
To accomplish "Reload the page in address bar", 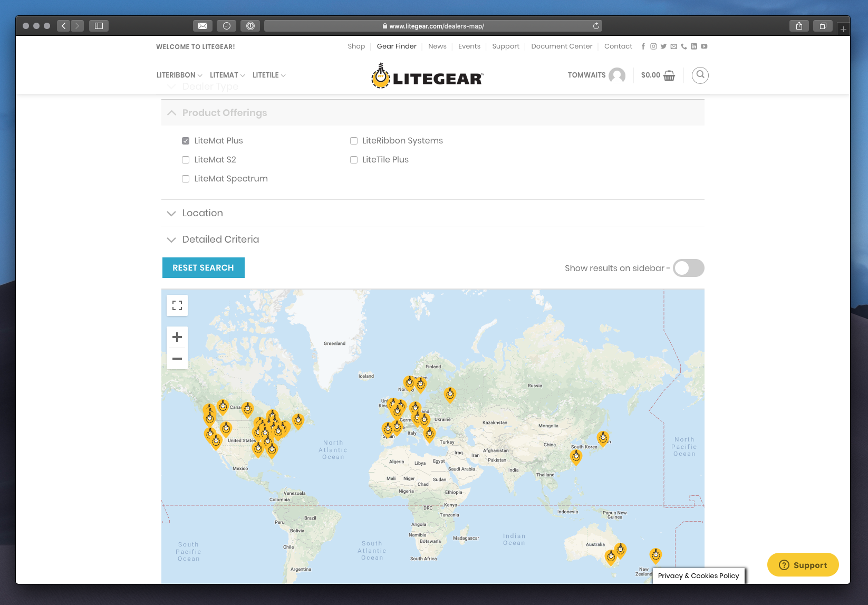I will 596,26.
